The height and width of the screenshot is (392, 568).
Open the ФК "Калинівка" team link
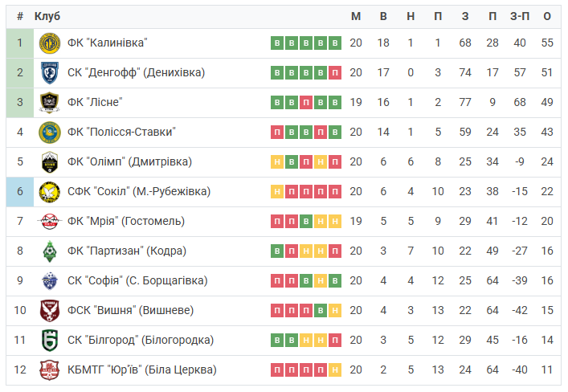pyautogui.click(x=107, y=43)
